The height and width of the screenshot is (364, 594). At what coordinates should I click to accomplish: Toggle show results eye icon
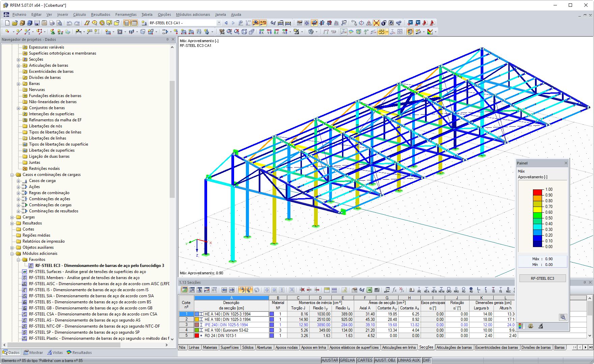click(x=256, y=23)
